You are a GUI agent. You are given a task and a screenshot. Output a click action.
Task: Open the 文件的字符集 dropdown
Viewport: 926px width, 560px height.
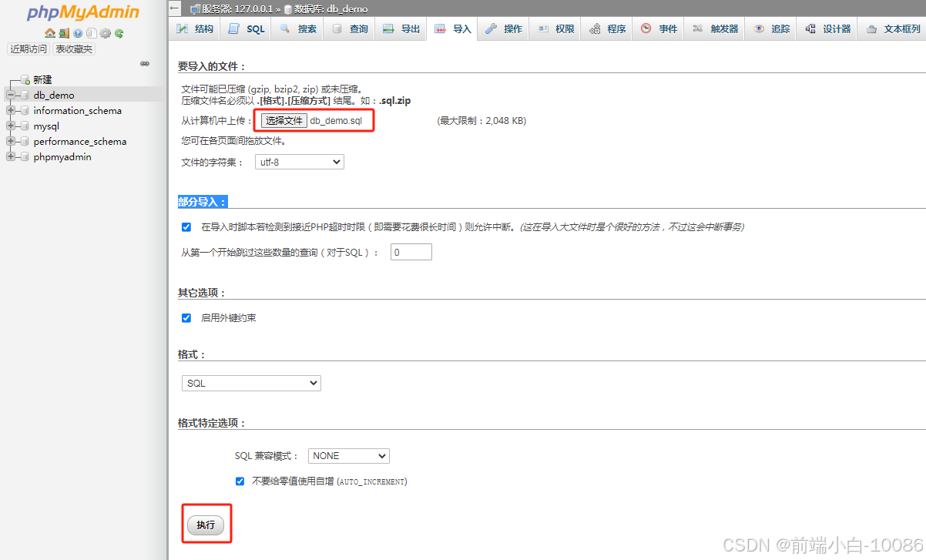(299, 162)
